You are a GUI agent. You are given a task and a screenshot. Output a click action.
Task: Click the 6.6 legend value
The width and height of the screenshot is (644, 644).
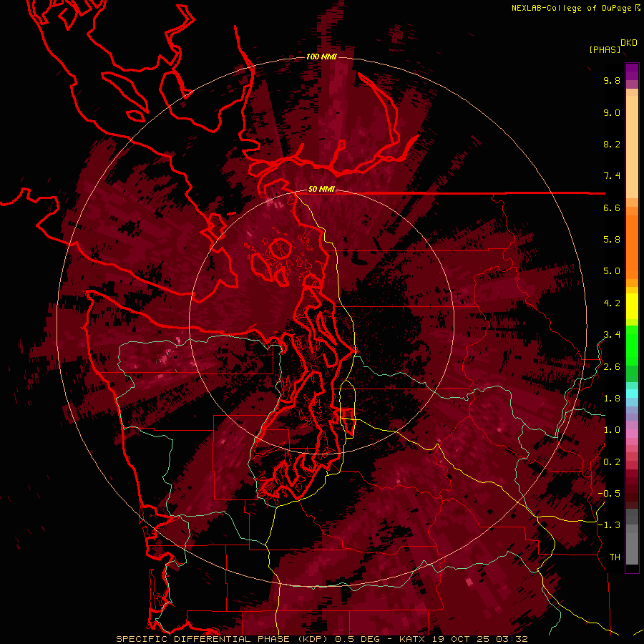click(612, 208)
